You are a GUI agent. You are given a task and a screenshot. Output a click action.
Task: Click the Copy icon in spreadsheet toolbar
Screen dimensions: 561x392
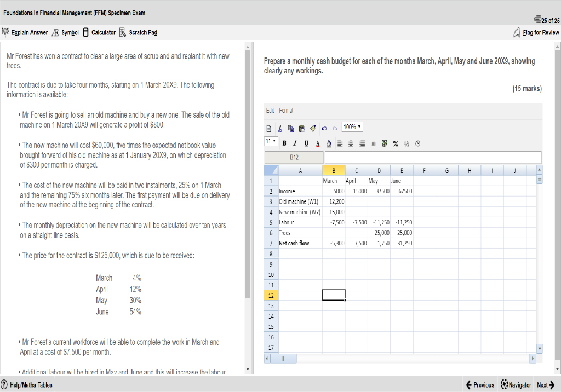290,128
